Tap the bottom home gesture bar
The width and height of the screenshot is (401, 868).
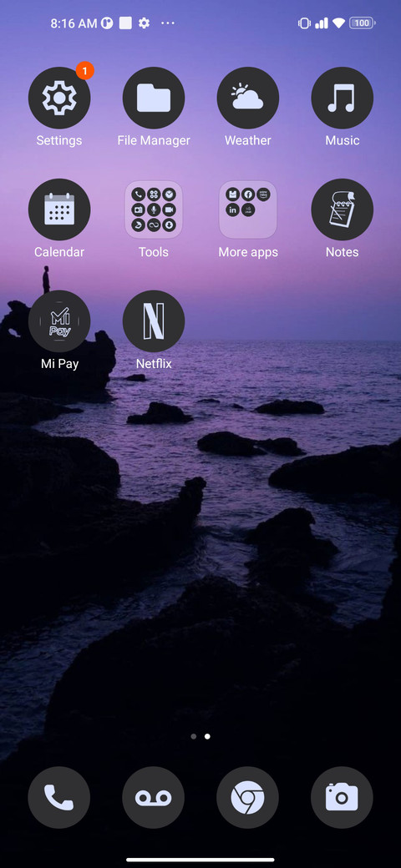pos(200,860)
